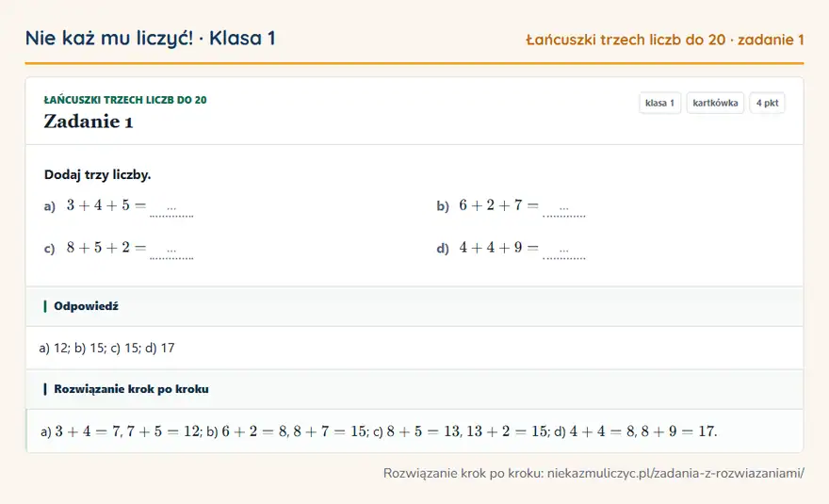Click the expression '6 + 2 + 7 ='

(498, 205)
